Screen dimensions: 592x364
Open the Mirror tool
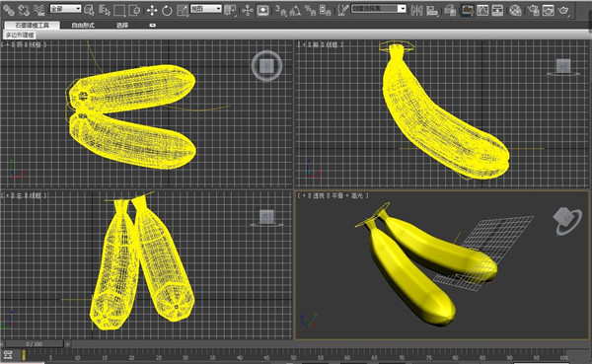pos(416,10)
